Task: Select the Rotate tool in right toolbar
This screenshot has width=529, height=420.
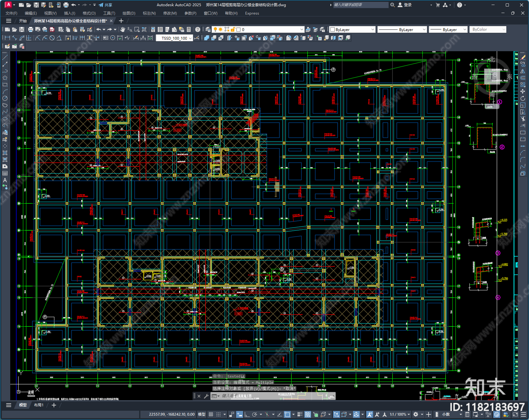Action: 523,98
